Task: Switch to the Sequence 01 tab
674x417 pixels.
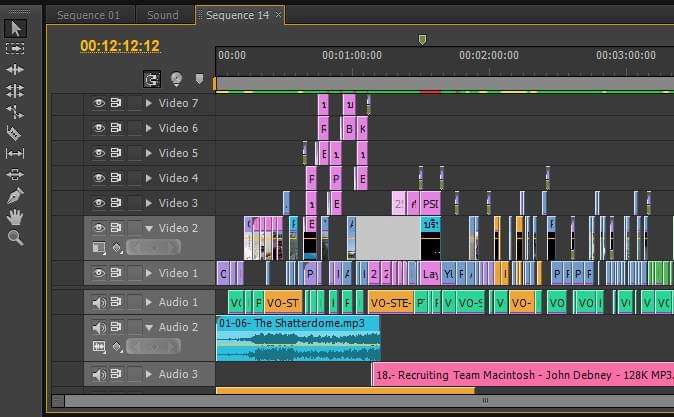Action: pos(89,15)
